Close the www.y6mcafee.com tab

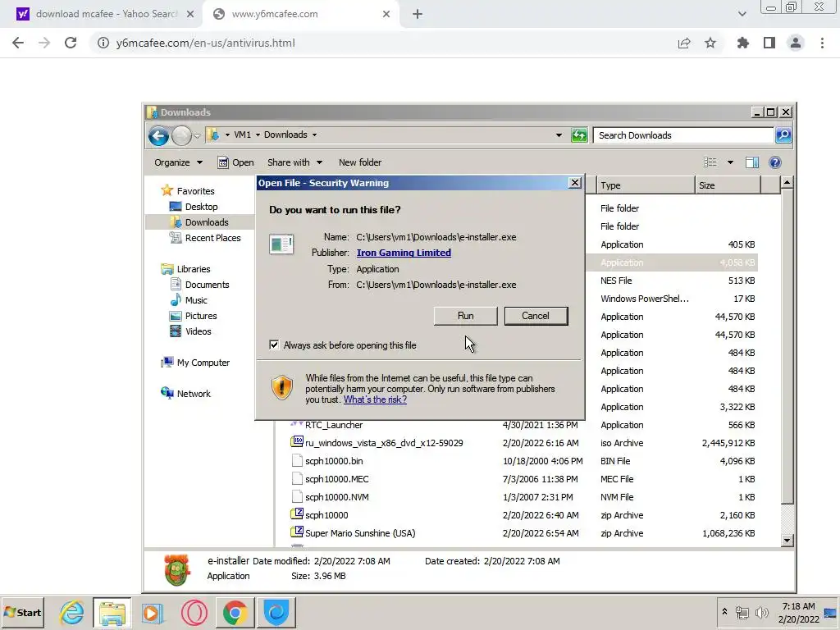pos(386,14)
